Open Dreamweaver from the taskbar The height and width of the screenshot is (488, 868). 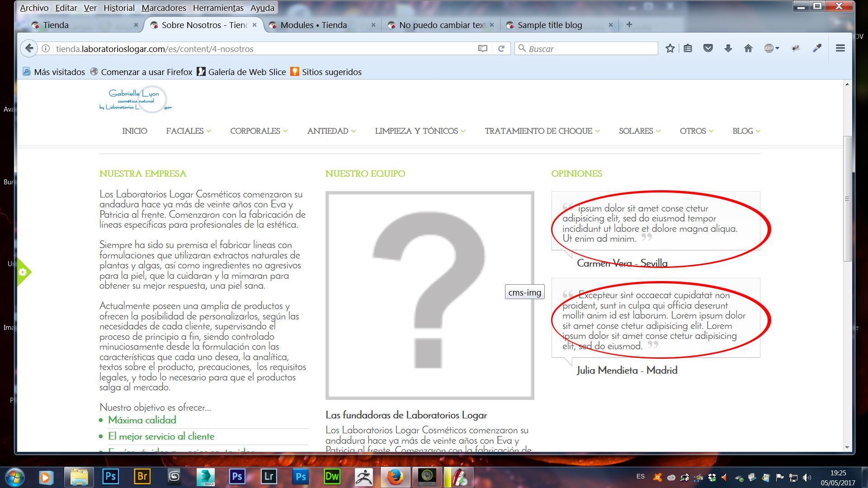click(x=332, y=477)
